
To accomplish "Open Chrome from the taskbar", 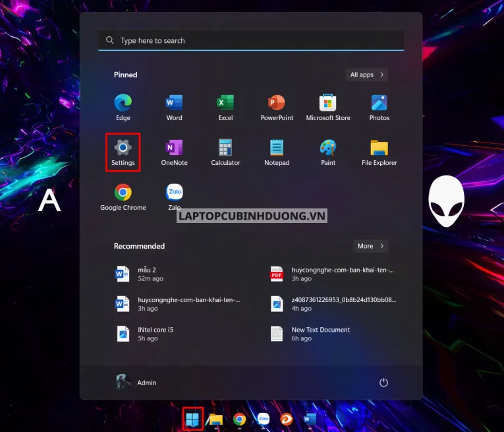I will tap(239, 419).
